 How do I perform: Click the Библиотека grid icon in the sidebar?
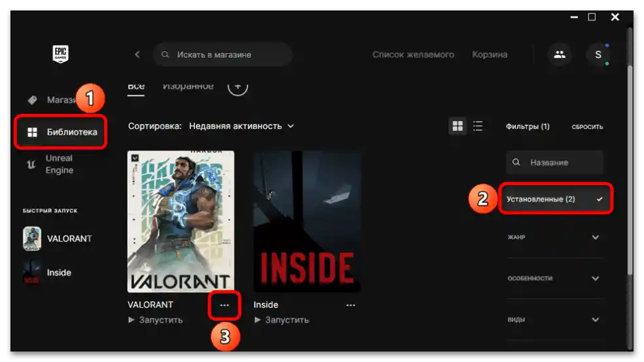pyautogui.click(x=32, y=132)
